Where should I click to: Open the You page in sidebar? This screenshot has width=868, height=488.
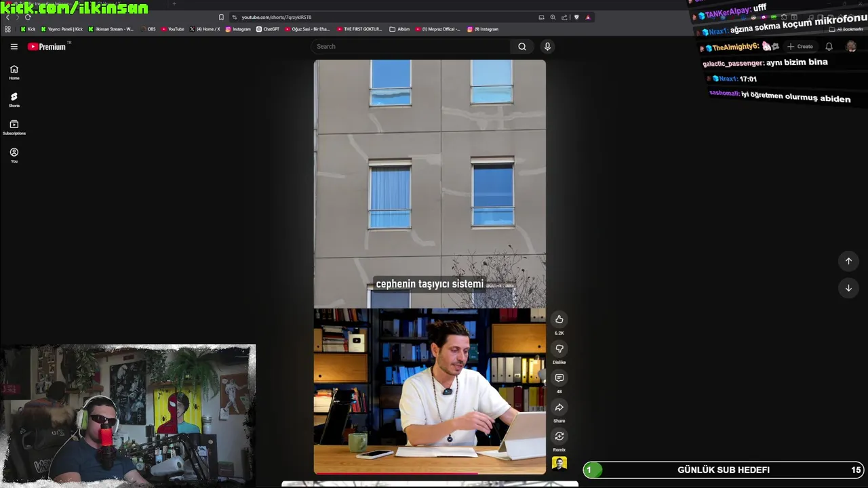coord(14,155)
